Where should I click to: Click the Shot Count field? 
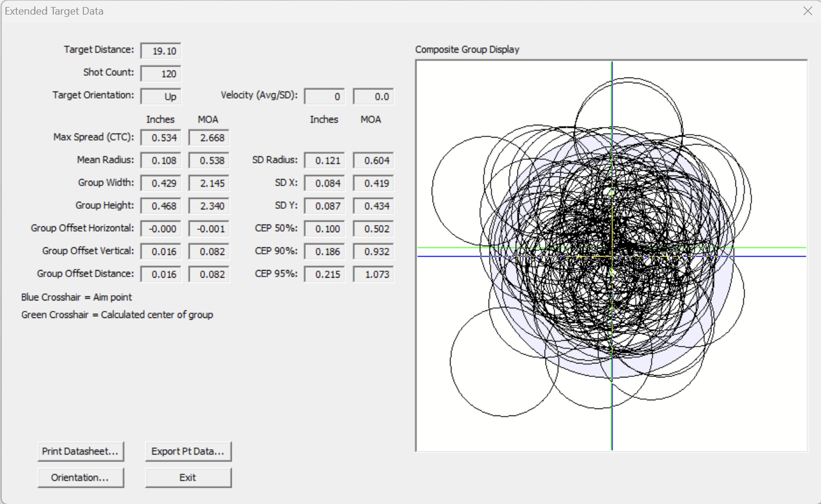coord(161,74)
